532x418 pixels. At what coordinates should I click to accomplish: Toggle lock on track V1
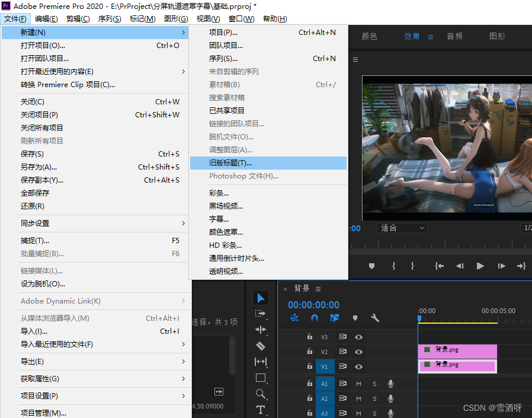tap(309, 366)
